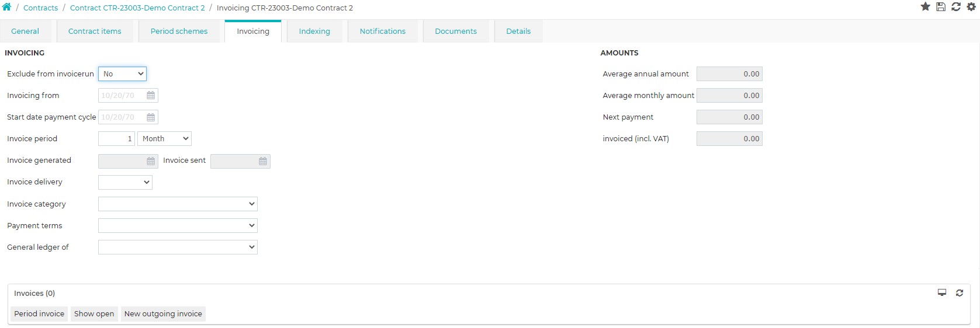This screenshot has height=328, width=980.
Task: Click the Invoicing CTR-23003-Demo Contract 2 breadcrumb text
Action: tap(285, 8)
